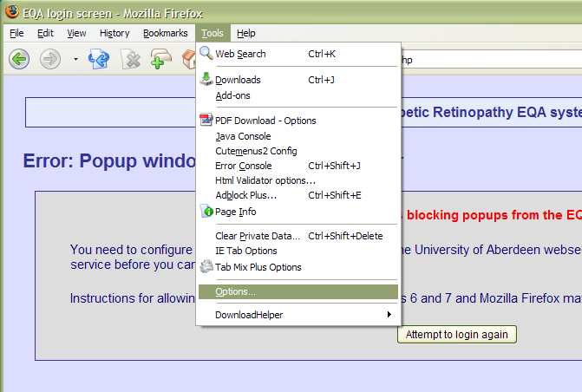
Task: Open Java Console menu entry
Action: coord(298,136)
